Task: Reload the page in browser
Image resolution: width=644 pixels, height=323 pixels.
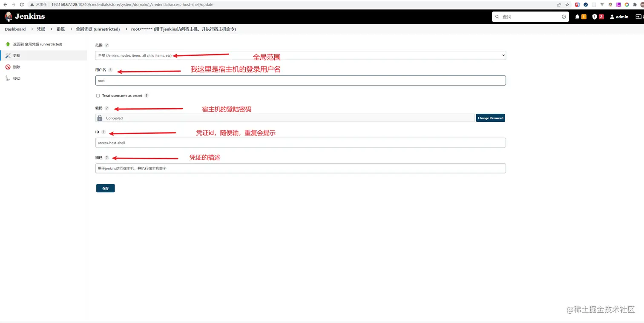Action: 22,5
